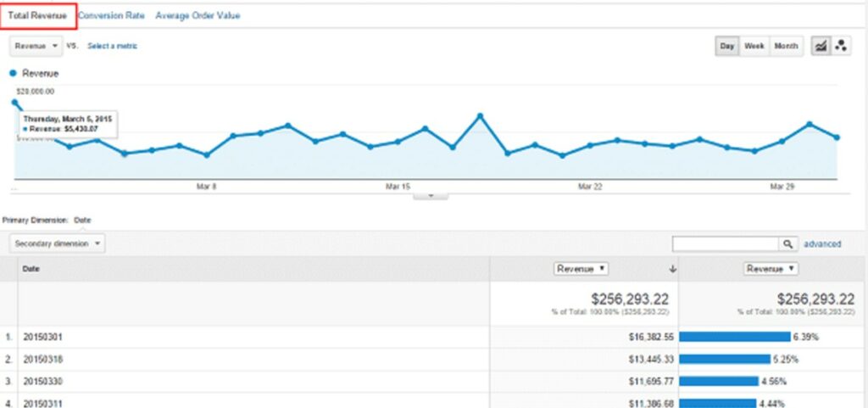This screenshot has height=408, width=868.
Task: Click the highest peak point on revenue chart
Action: 480,115
